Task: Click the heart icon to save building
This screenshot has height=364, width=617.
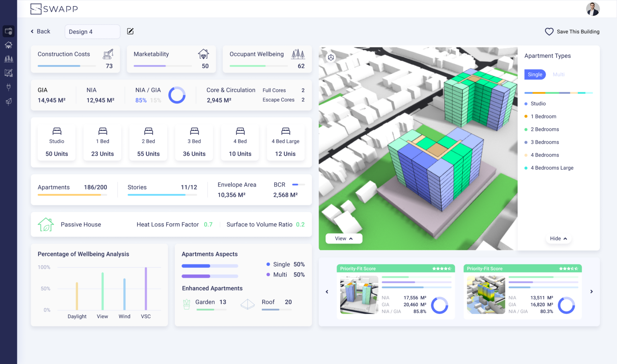Action: point(549,32)
